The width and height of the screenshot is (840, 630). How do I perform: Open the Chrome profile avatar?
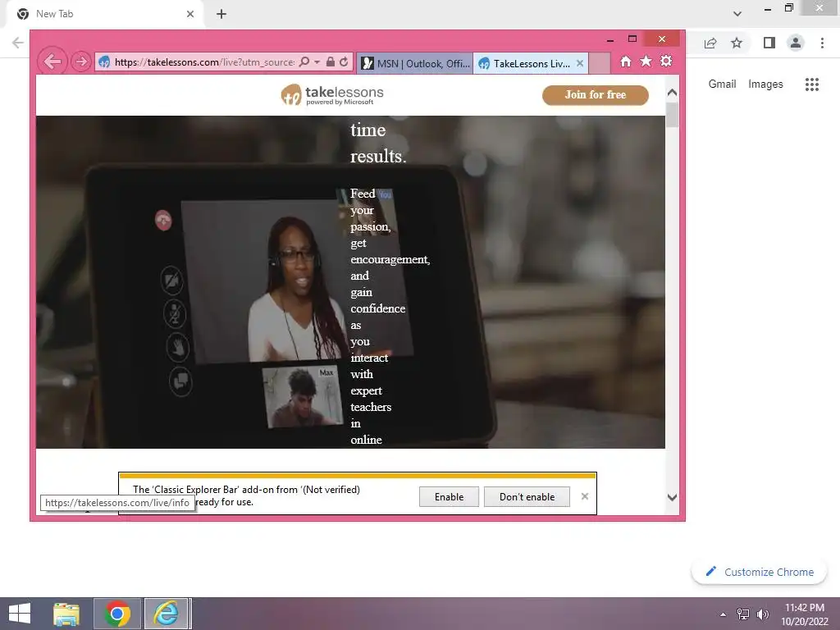(x=796, y=43)
